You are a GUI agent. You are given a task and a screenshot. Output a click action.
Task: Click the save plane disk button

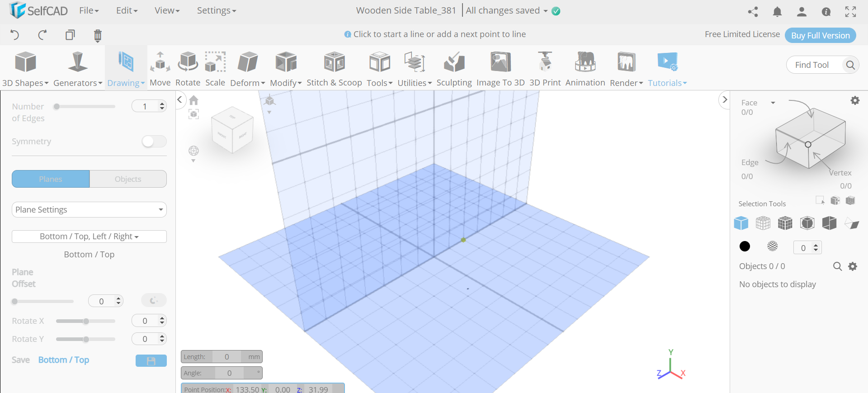151,360
